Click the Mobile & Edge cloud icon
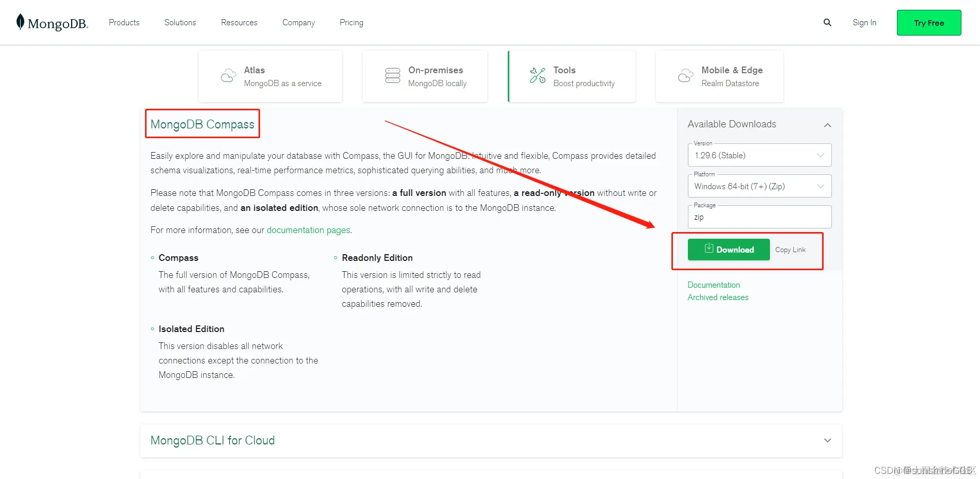The width and height of the screenshot is (980, 479). pyautogui.click(x=685, y=76)
